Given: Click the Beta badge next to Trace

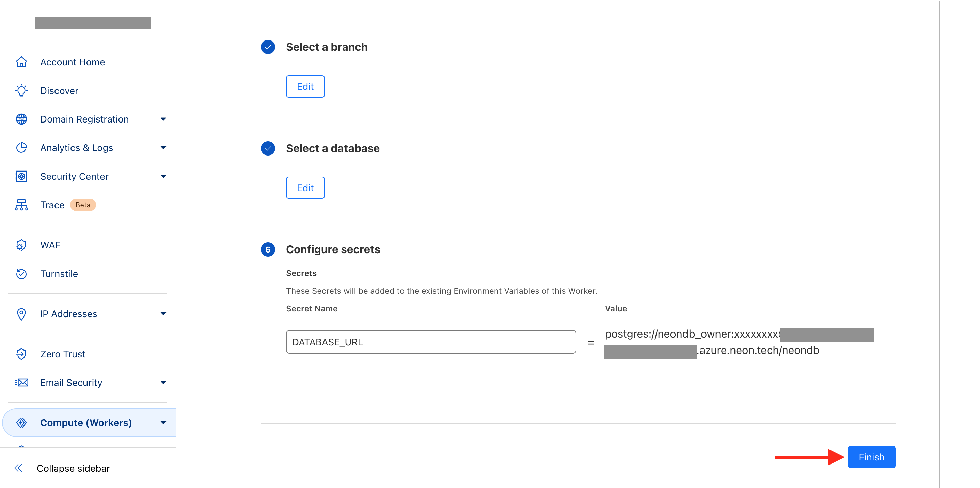Looking at the screenshot, I should pos(83,205).
